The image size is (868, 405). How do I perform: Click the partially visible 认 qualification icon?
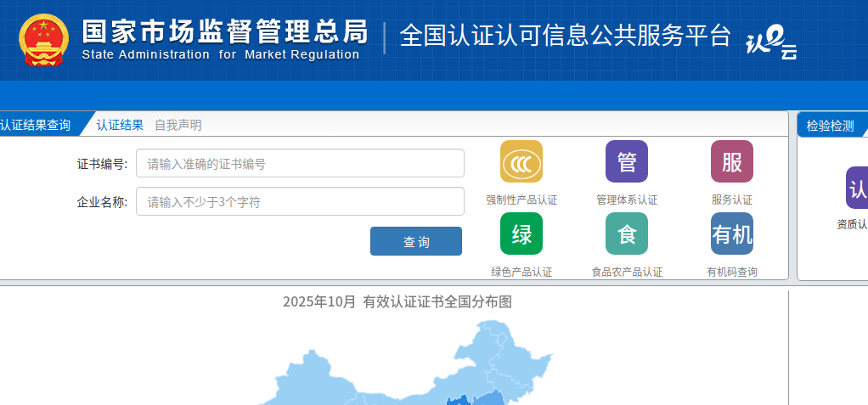[856, 188]
